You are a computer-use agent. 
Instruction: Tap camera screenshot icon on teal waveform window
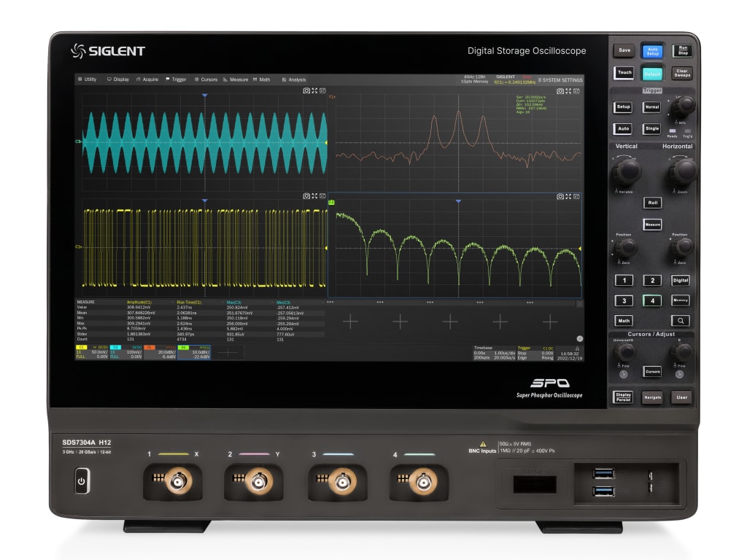click(306, 91)
